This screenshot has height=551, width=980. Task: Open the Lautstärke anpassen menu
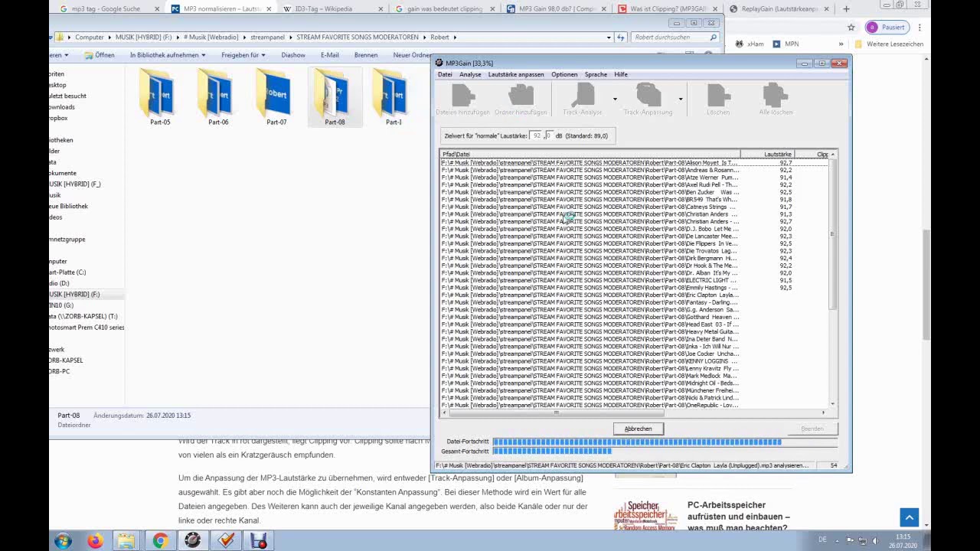click(516, 74)
